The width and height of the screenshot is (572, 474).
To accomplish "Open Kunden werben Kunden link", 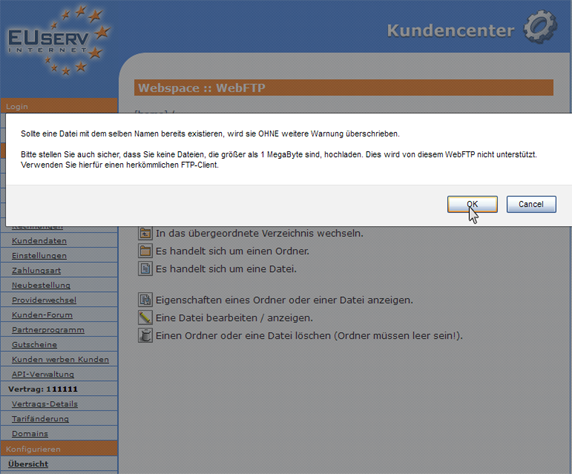I will [60, 359].
